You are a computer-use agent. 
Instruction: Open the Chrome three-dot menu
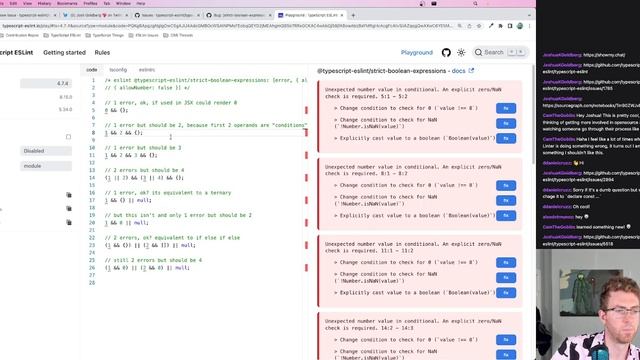529,26
